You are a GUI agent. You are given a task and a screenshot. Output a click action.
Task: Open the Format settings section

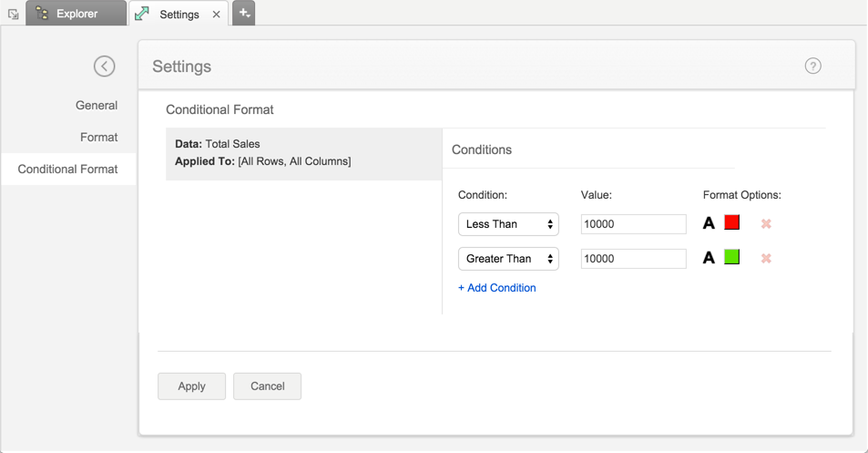click(98, 137)
